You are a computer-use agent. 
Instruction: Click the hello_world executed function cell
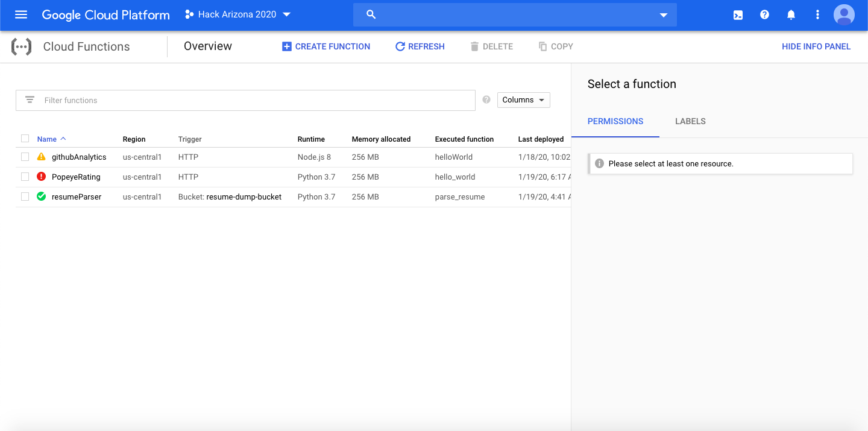pyautogui.click(x=455, y=177)
